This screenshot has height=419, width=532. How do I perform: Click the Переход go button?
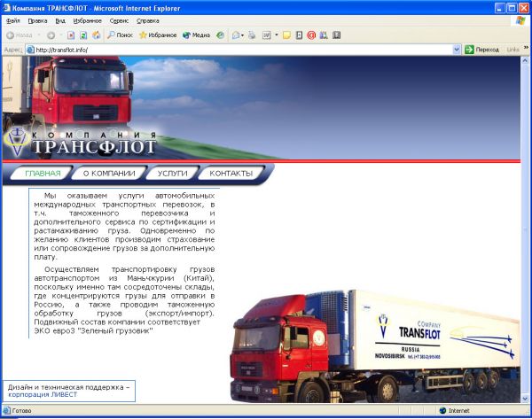482,50
